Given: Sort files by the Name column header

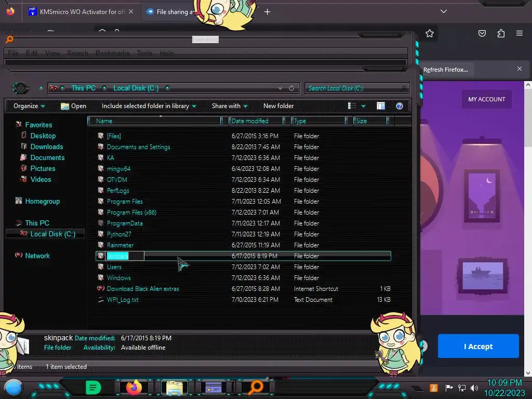Looking at the screenshot, I should 154,121.
